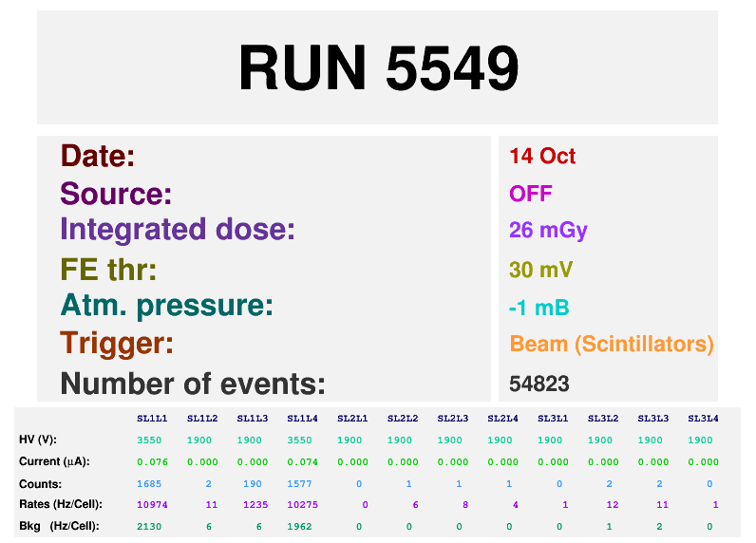Viewport: 756px width, 543px height.
Task: Click the 30 mV threshold value
Action: pyautogui.click(x=540, y=270)
